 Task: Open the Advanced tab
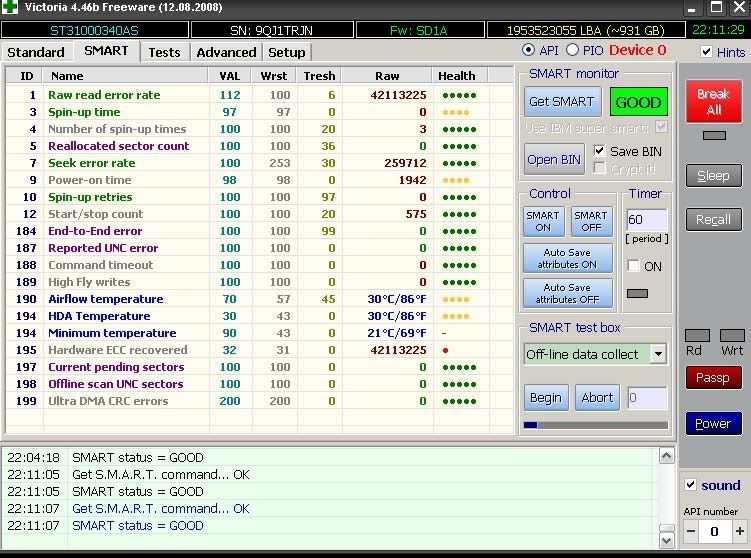coord(226,52)
